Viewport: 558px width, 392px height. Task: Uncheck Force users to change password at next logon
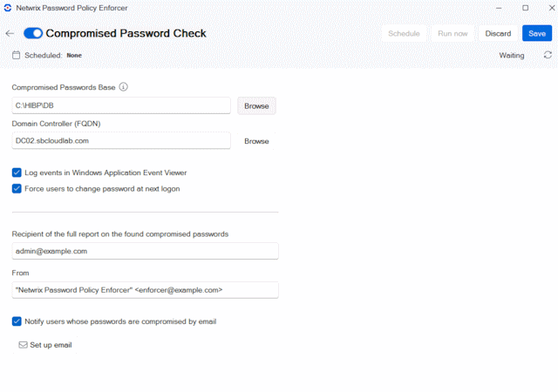(x=17, y=188)
